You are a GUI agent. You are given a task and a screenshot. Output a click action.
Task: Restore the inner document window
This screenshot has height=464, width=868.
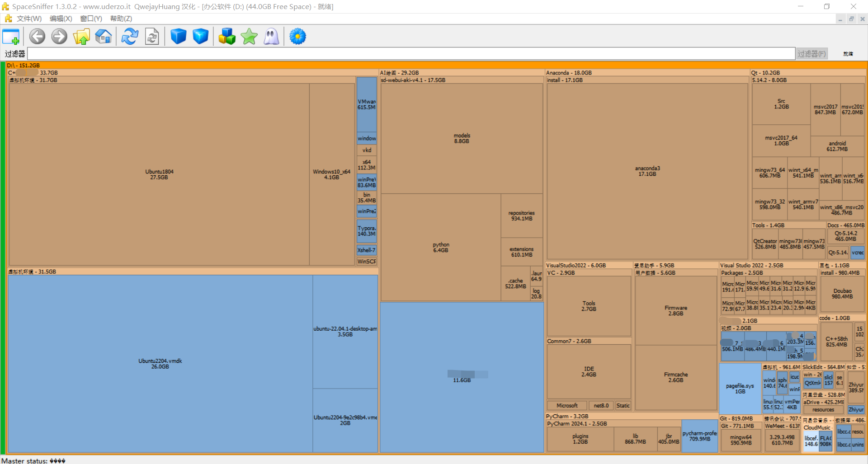click(851, 19)
